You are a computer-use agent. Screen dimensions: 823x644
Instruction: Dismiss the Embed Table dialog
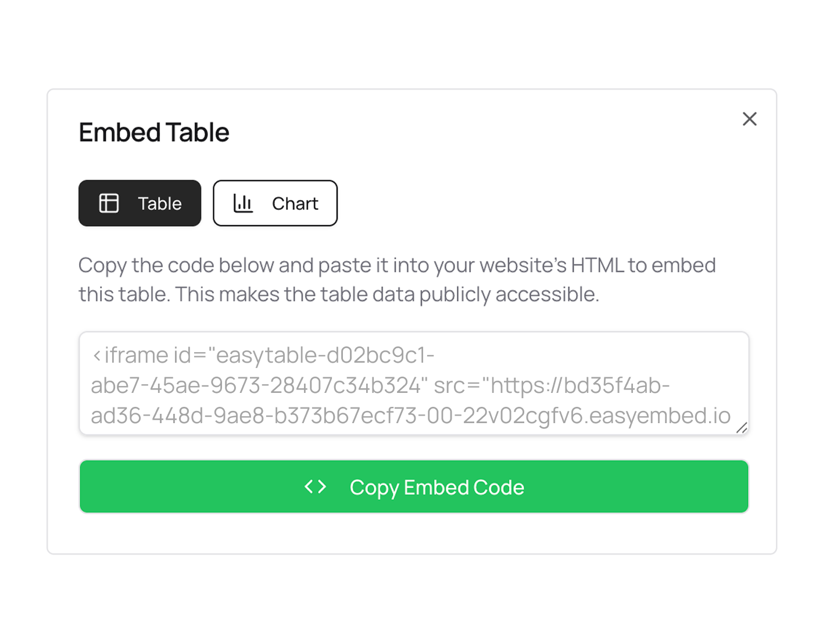coord(750,119)
